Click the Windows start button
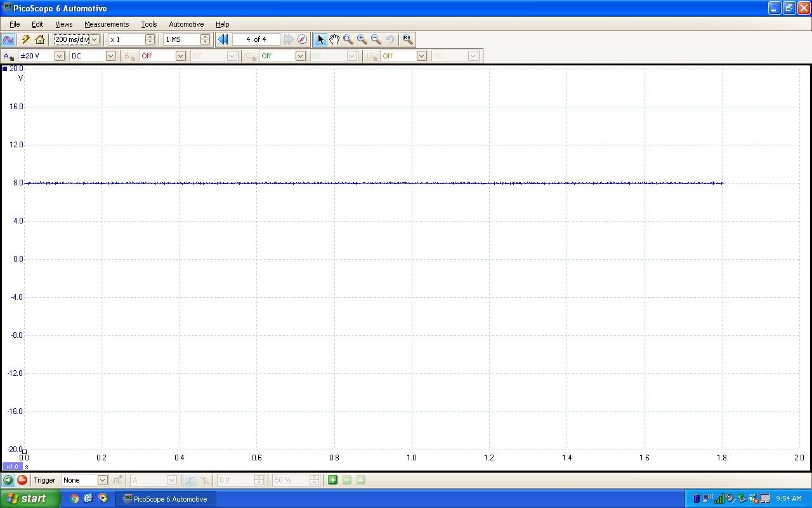The image size is (812, 508). [30, 498]
